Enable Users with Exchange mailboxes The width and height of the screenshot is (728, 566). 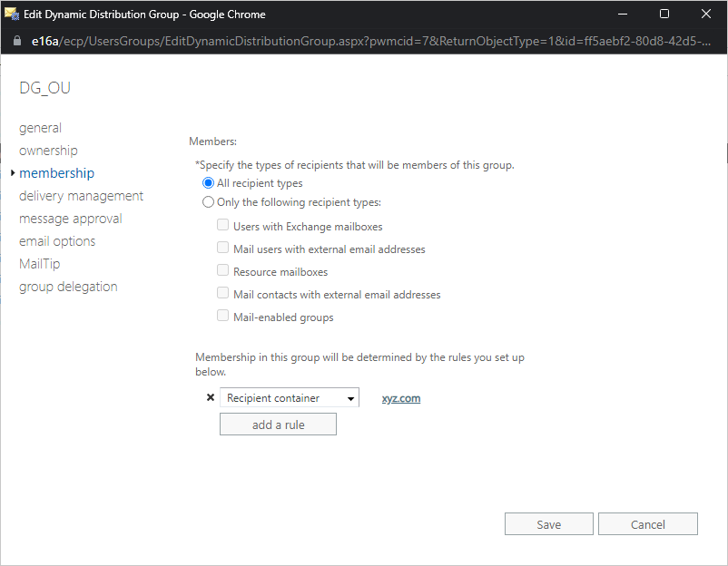[x=222, y=224]
